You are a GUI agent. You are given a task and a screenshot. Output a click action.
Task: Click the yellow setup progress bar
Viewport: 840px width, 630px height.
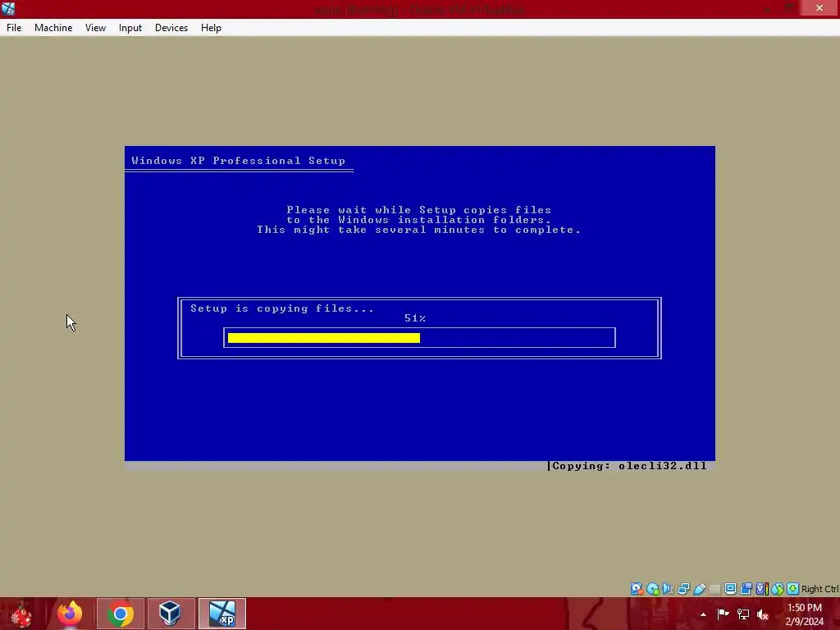point(323,337)
